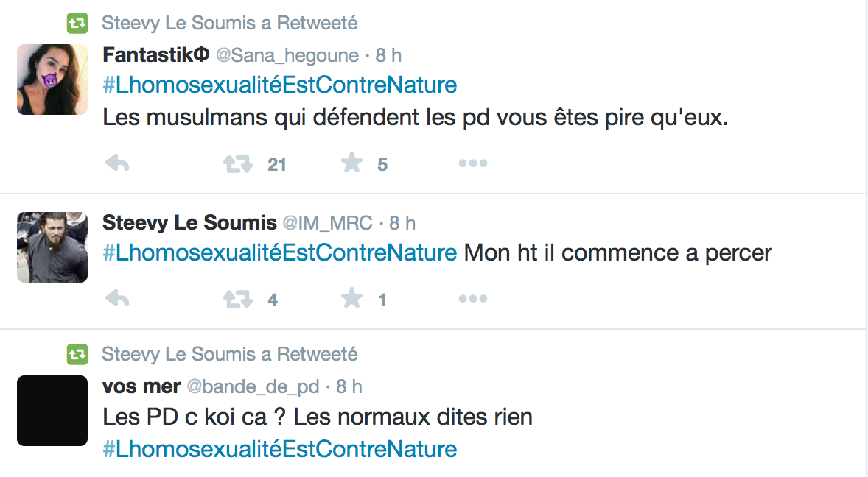
Task: Open more options on Fantastik tweet
Action: (472, 163)
